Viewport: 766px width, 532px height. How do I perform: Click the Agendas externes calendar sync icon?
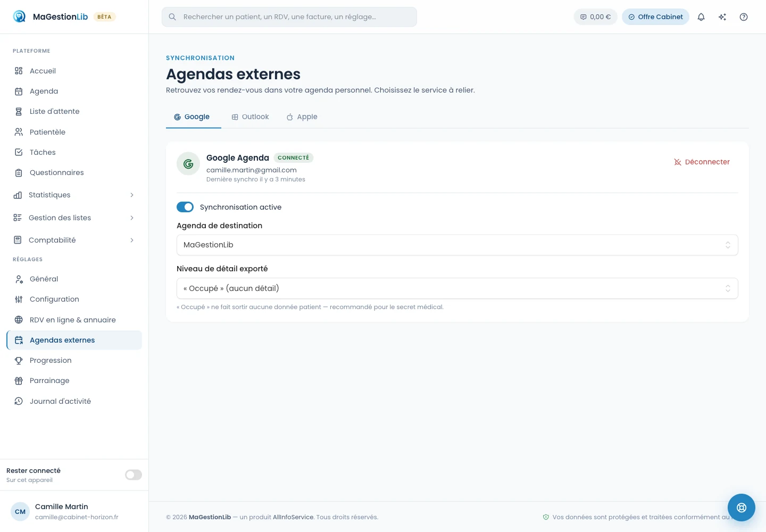point(19,340)
